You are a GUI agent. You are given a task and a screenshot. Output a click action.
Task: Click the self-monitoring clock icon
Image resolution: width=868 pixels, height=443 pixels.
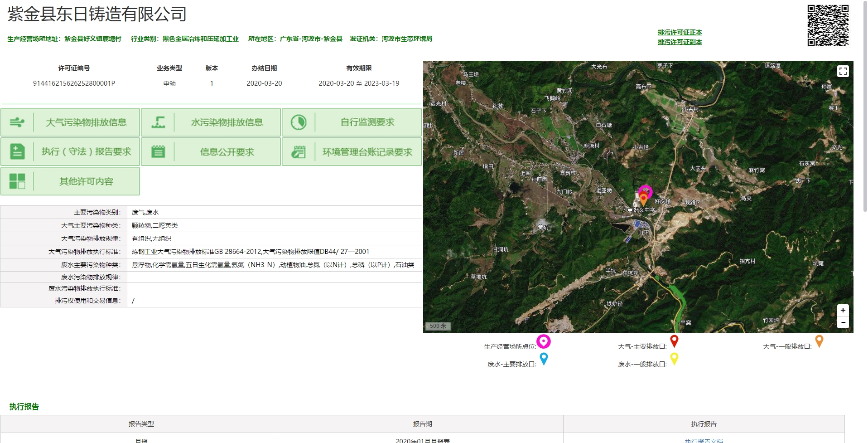coord(299,122)
